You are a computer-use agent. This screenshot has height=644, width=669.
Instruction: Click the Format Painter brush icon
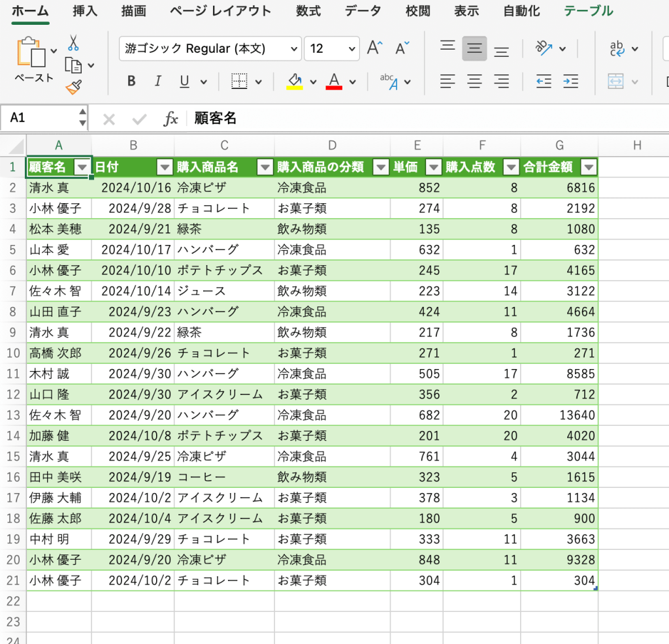73,88
